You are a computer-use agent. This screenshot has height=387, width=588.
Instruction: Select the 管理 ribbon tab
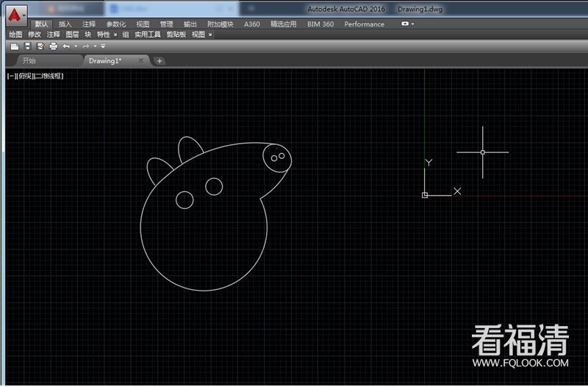coord(166,24)
